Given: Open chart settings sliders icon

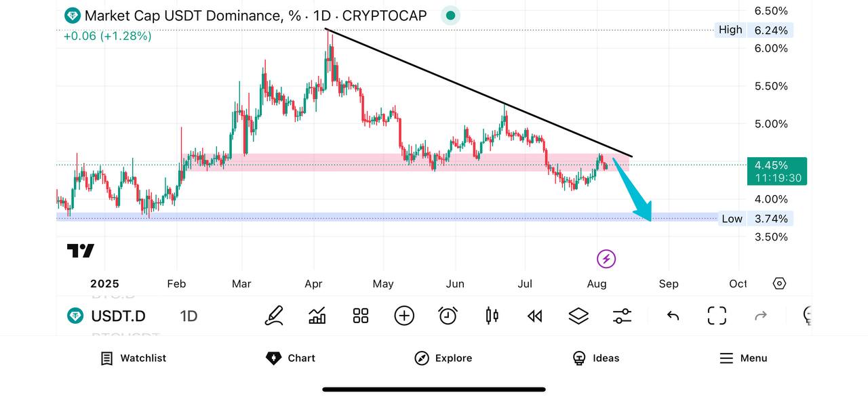Looking at the screenshot, I should click(622, 316).
